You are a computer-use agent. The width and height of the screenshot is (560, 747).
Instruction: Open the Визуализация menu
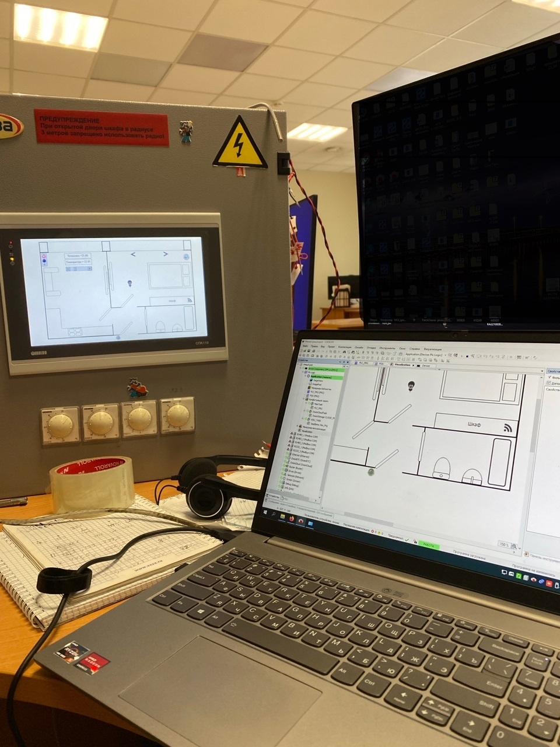[433, 350]
